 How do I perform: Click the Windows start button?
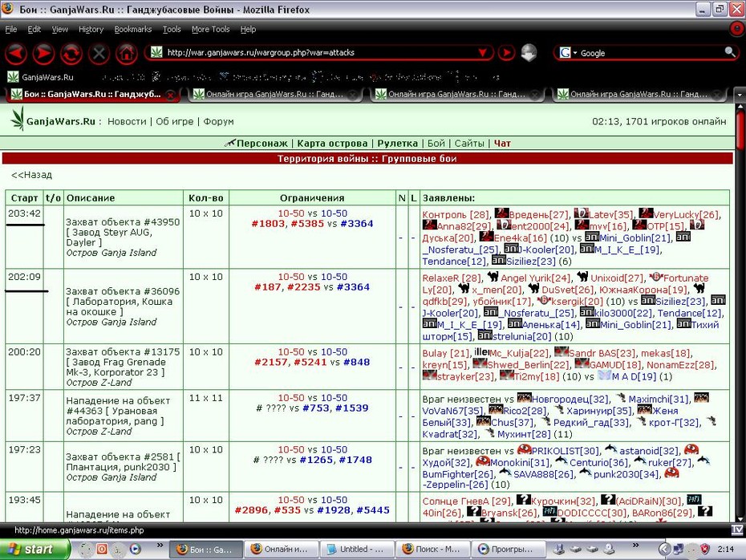pyautogui.click(x=34, y=549)
